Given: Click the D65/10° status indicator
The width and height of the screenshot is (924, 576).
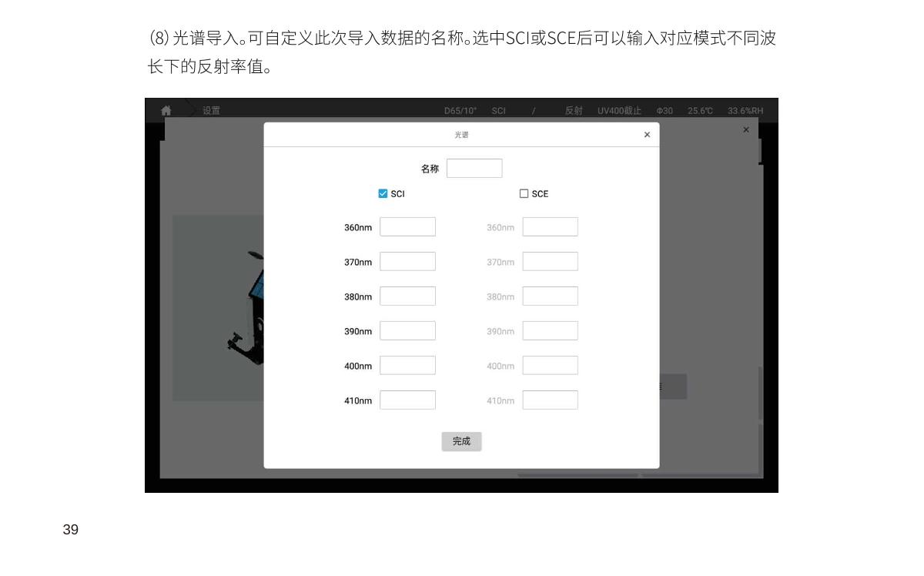Looking at the screenshot, I should pos(460,111).
